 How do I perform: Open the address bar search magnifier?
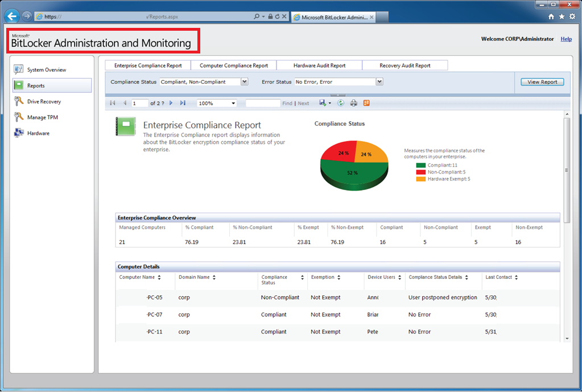coord(257,16)
